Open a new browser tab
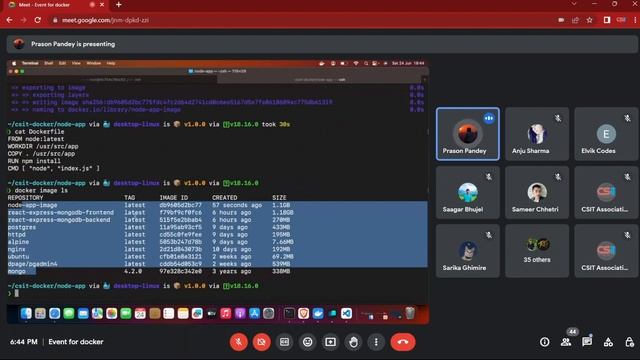The width and height of the screenshot is (640, 360). click(118, 5)
